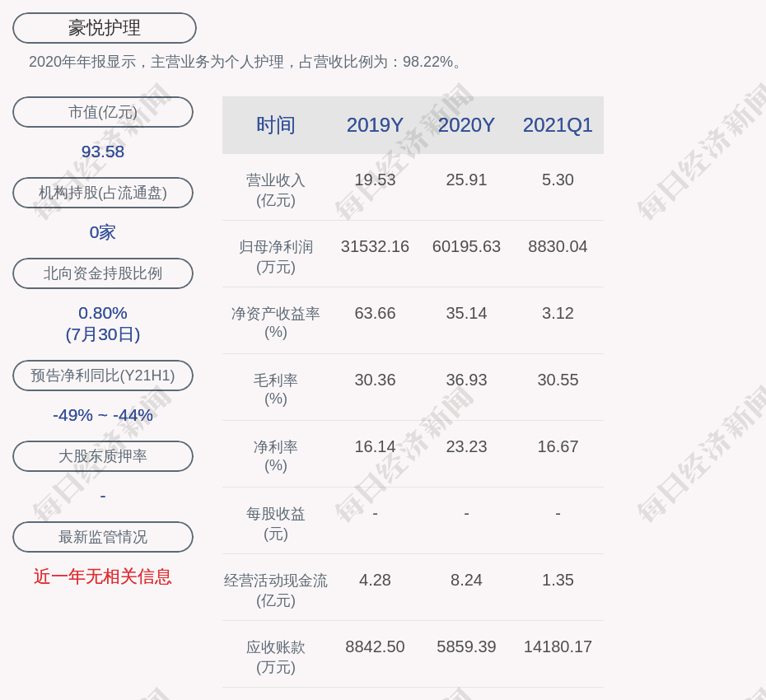The image size is (766, 700).
Task: Click the red 近一年无相关信息 text
Action: click(x=103, y=576)
